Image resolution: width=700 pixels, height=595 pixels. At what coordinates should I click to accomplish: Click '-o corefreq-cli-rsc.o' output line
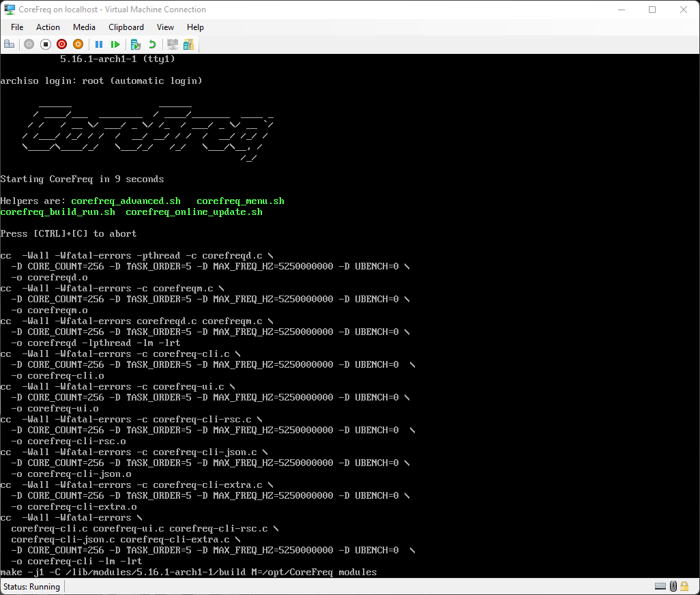click(x=68, y=441)
